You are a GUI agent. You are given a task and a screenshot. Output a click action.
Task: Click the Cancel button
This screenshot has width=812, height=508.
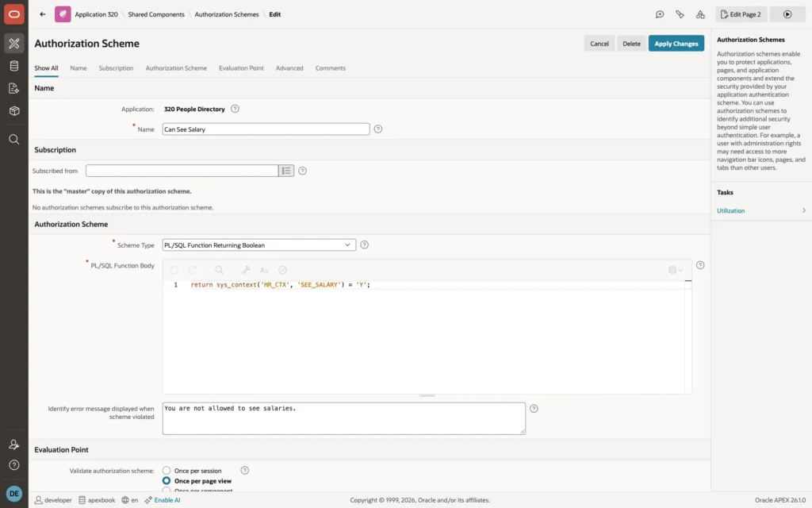(599, 44)
